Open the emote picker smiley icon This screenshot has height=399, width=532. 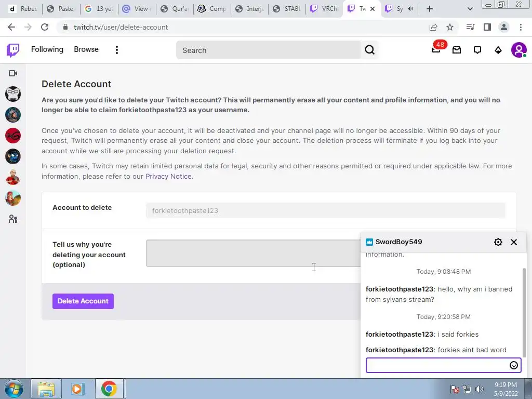click(x=514, y=365)
